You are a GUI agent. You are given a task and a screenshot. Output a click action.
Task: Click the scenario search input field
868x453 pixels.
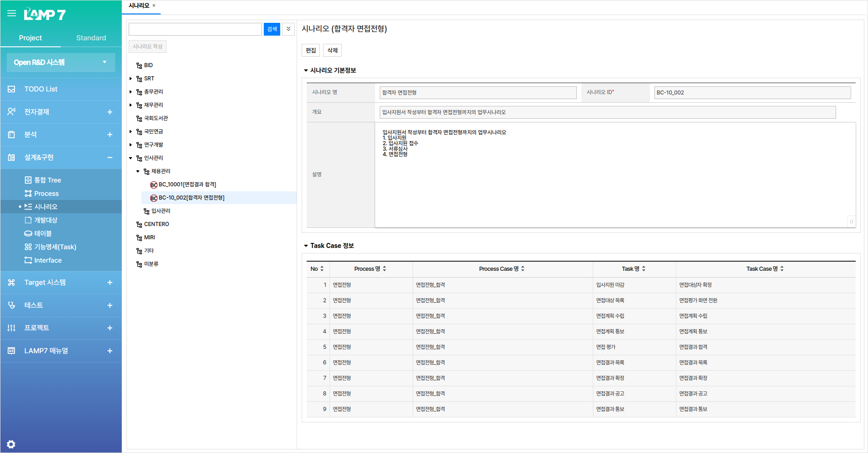195,29
